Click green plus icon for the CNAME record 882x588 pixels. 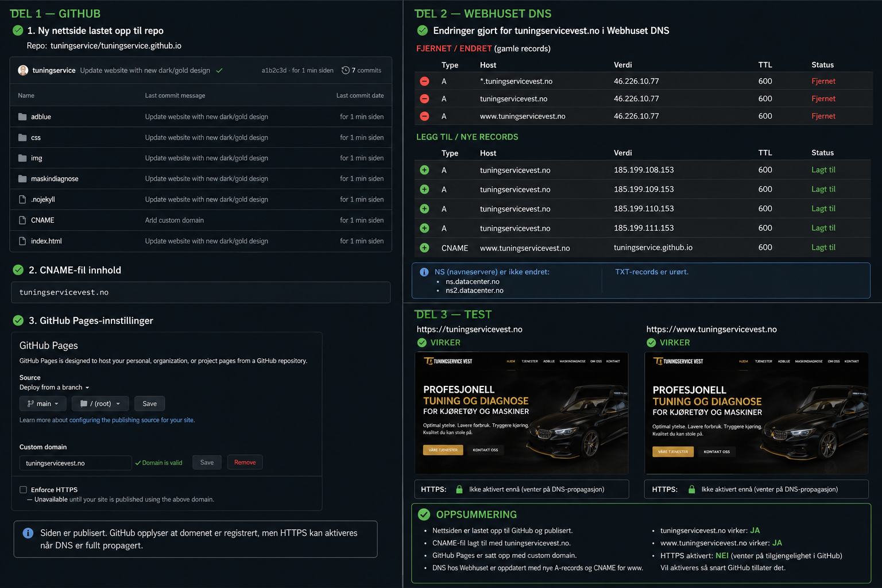coord(424,248)
